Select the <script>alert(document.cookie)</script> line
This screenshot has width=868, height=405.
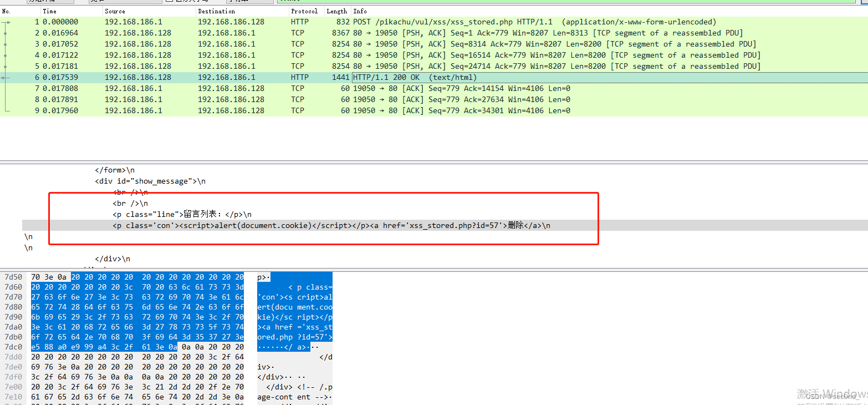[x=331, y=226]
